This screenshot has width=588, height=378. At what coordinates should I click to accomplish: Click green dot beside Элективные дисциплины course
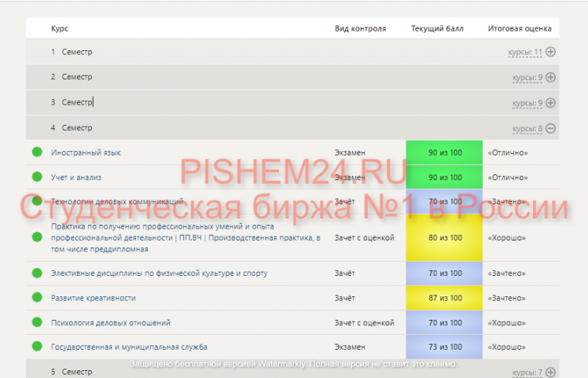[x=37, y=273]
